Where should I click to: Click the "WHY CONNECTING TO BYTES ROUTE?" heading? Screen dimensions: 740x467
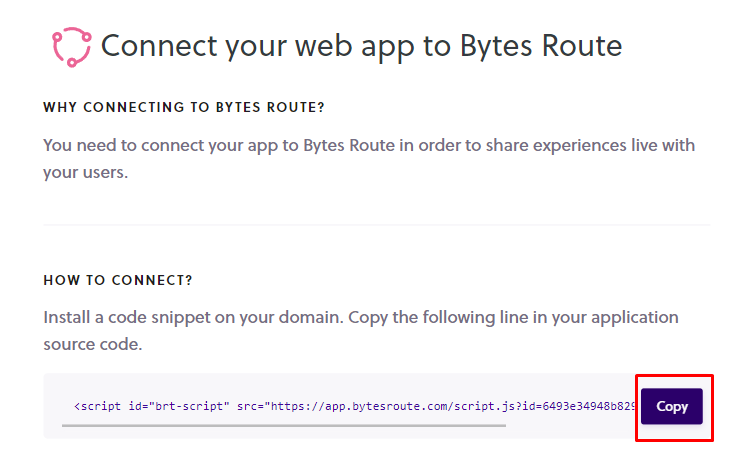click(x=184, y=108)
